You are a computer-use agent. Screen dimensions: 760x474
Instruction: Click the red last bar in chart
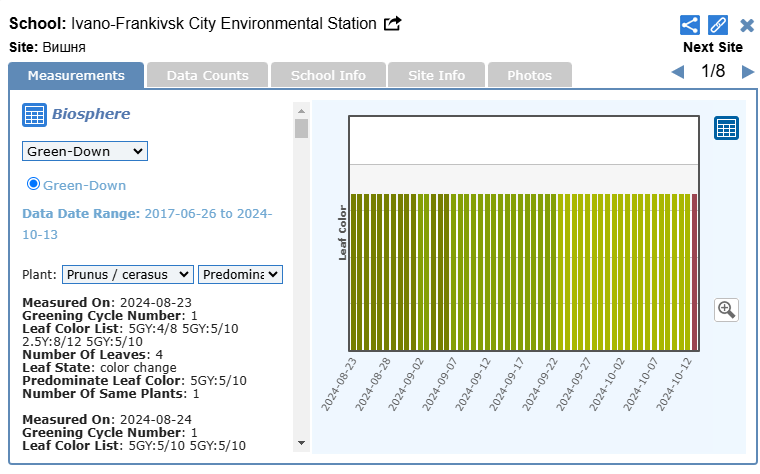(x=695, y=272)
